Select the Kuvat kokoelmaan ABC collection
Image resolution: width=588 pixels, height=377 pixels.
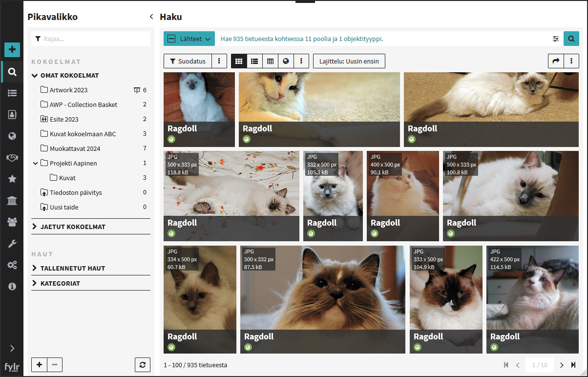[83, 134]
